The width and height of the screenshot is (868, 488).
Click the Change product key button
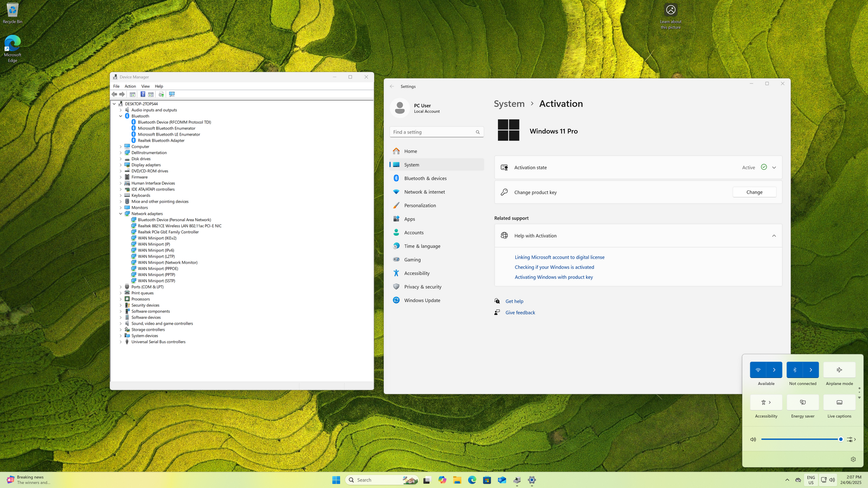(x=754, y=192)
